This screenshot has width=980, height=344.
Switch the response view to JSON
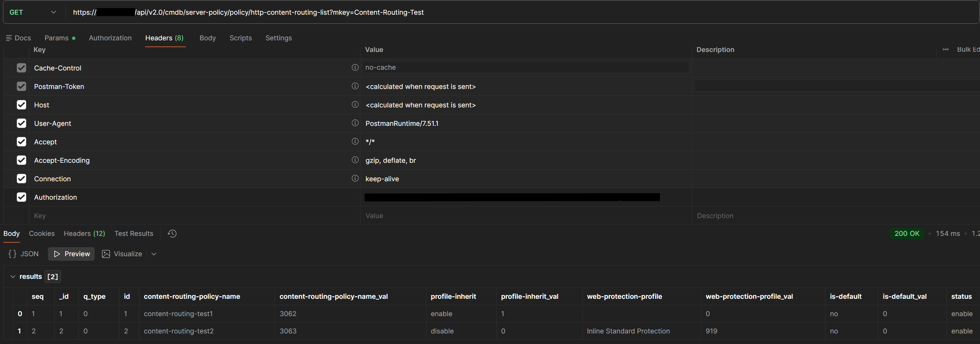pyautogui.click(x=24, y=254)
